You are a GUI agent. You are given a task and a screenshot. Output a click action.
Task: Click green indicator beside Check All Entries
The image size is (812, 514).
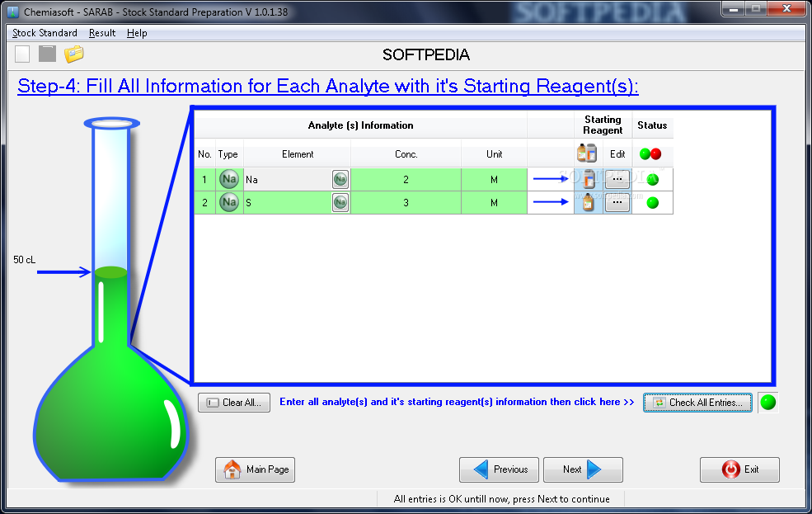(x=768, y=402)
